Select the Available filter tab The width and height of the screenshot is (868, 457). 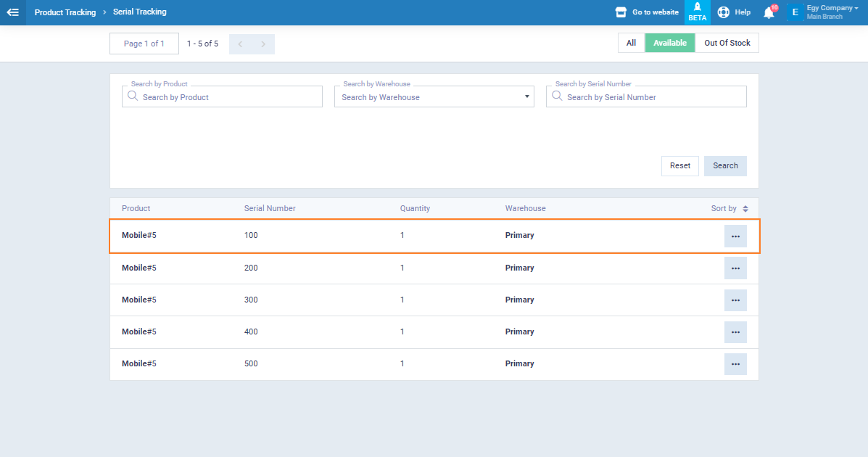[669, 44]
